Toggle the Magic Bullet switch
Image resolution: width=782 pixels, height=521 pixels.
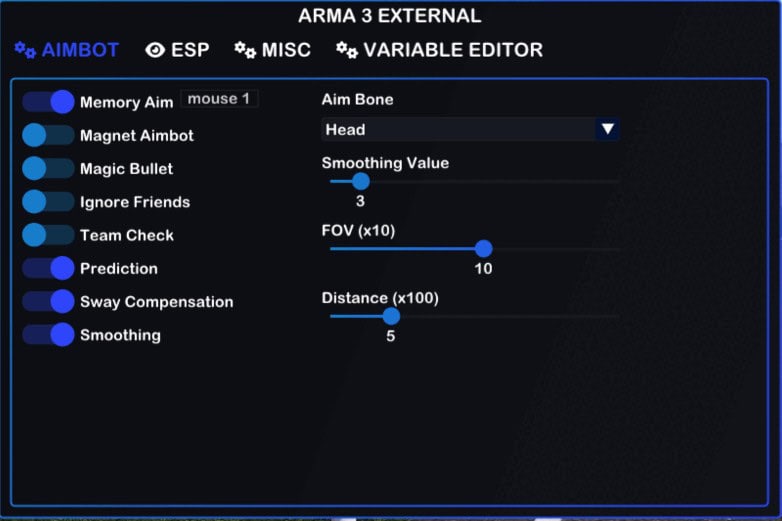pos(48,169)
